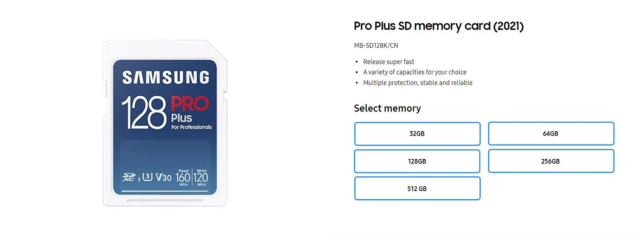Click the V30 video class icon
644x234 pixels.
coord(163,177)
